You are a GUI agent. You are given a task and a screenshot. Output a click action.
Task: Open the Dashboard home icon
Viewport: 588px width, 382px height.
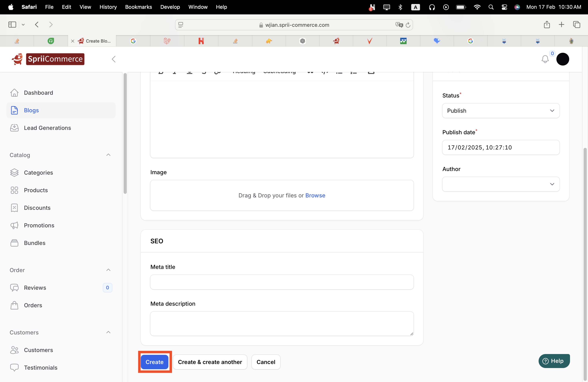(14, 93)
